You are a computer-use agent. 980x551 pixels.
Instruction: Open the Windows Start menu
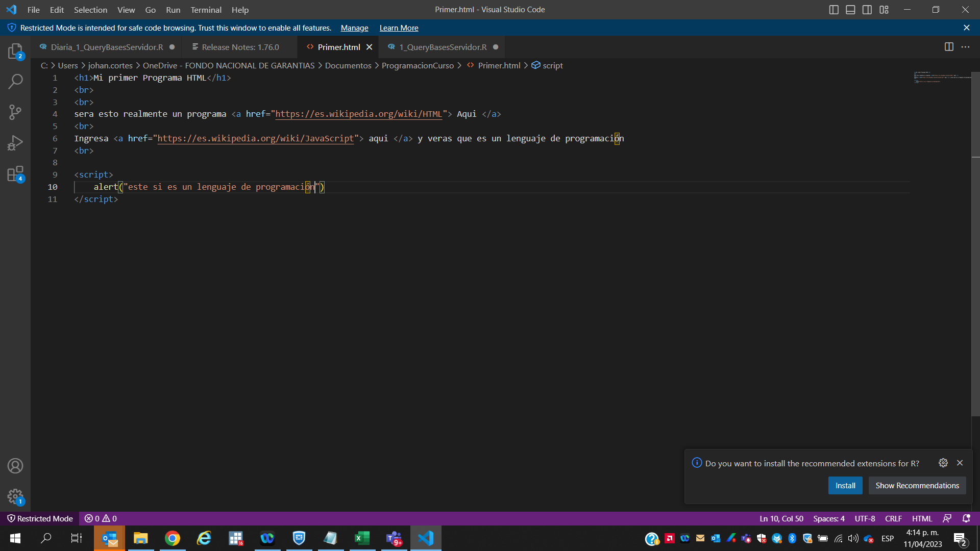pyautogui.click(x=15, y=538)
